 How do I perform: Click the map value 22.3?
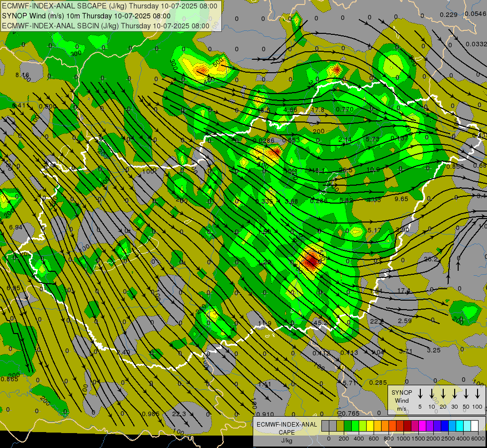tap(179, 414)
